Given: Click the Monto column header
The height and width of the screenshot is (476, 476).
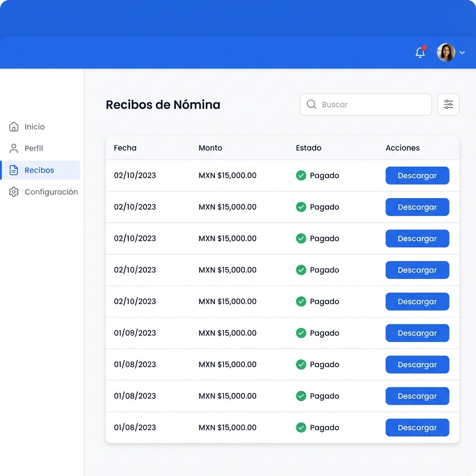Looking at the screenshot, I should tap(211, 148).
